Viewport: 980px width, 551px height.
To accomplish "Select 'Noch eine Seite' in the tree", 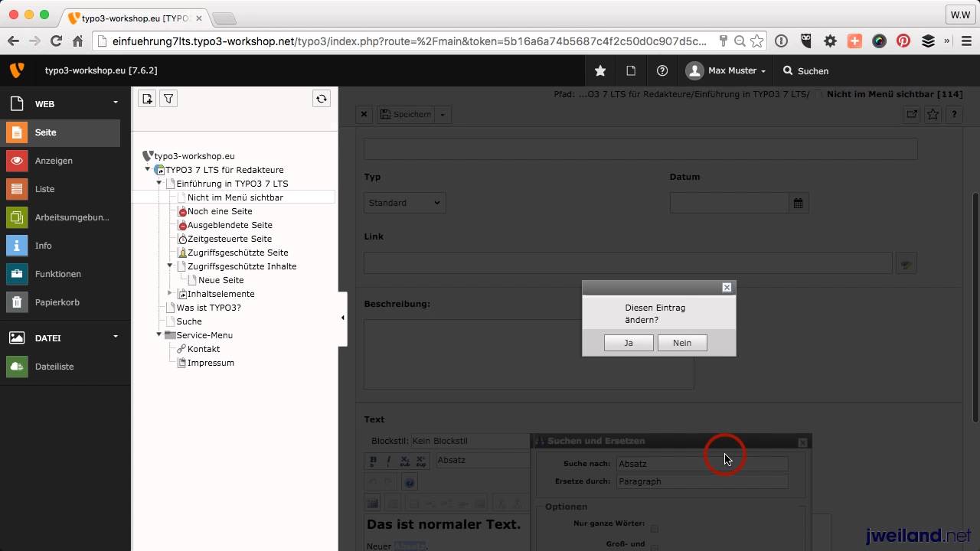I will coord(220,211).
